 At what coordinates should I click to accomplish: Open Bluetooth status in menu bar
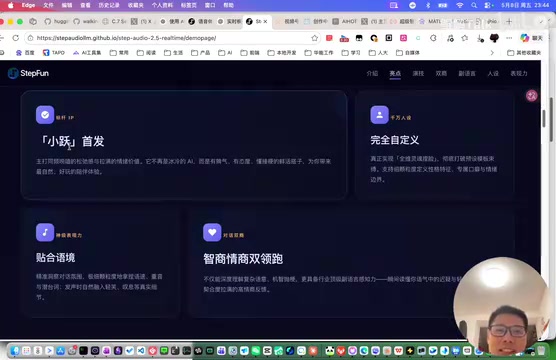click(x=428, y=5)
